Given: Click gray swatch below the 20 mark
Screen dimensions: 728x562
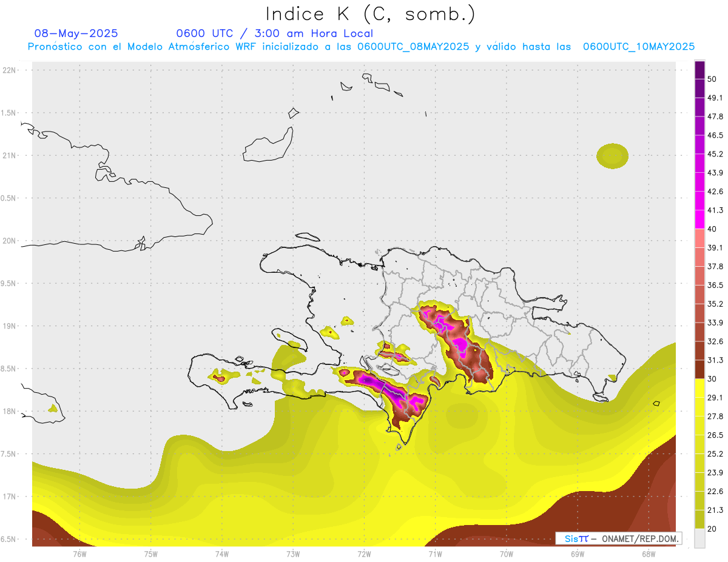Looking at the screenshot, I should point(699,538).
